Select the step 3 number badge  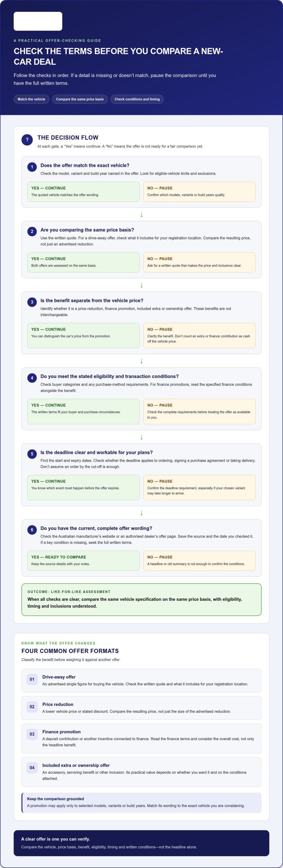click(32, 302)
